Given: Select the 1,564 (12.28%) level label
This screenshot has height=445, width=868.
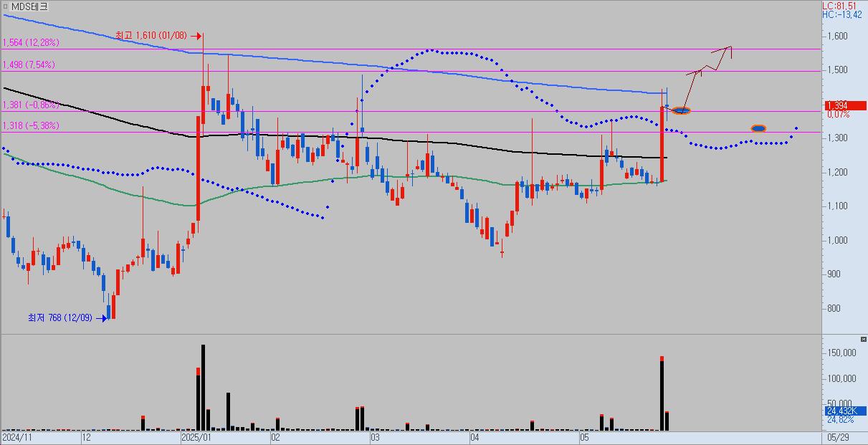Looking at the screenshot, I should [x=31, y=43].
